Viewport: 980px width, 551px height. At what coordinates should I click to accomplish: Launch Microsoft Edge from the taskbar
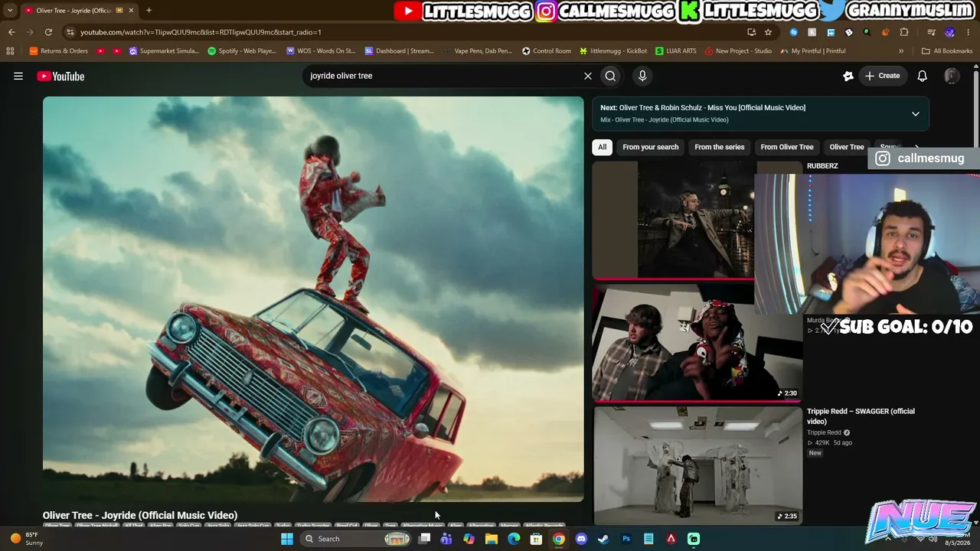coord(514,539)
